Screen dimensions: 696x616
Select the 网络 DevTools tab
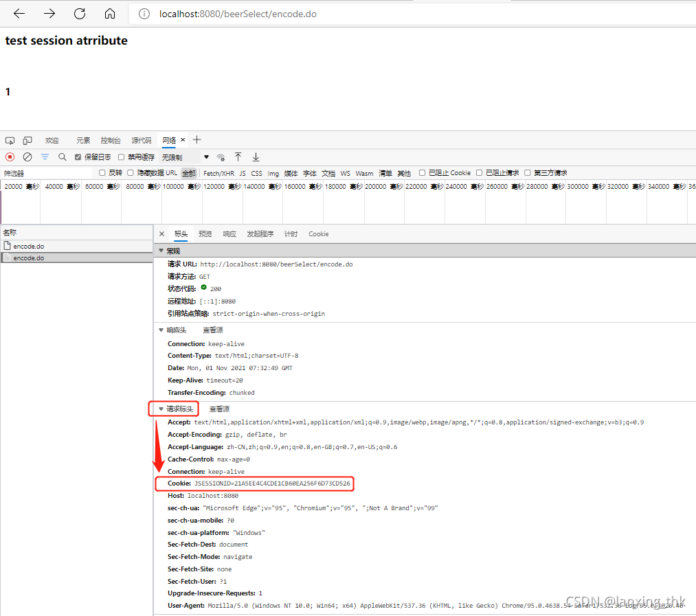pos(169,140)
